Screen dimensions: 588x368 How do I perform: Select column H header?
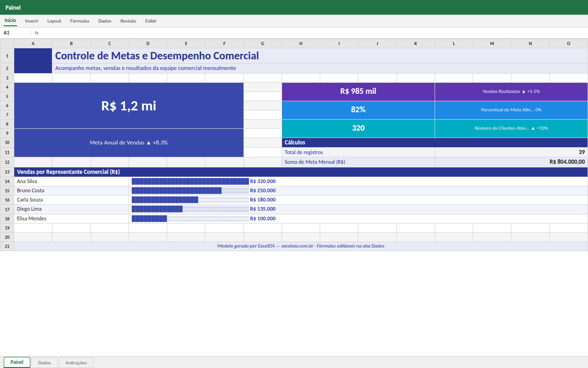point(301,44)
